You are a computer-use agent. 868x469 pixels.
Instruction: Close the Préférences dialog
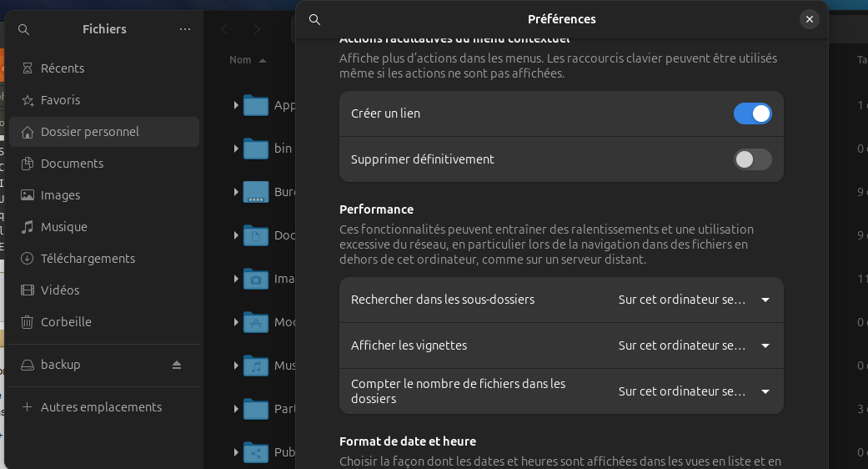(x=810, y=19)
